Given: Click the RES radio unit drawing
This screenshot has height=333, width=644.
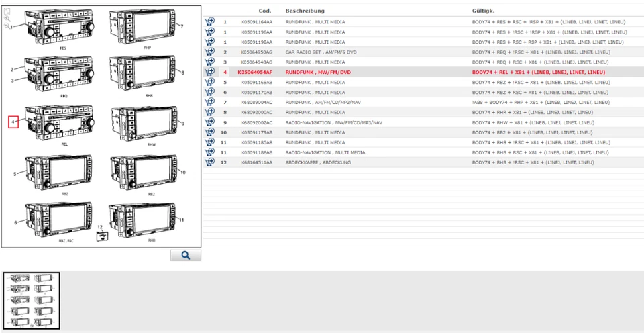Looking at the screenshot, I should (60, 27).
